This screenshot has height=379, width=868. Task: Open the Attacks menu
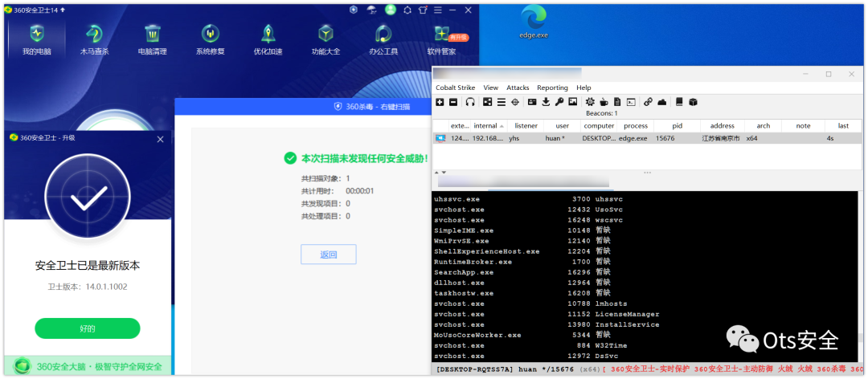pos(518,88)
